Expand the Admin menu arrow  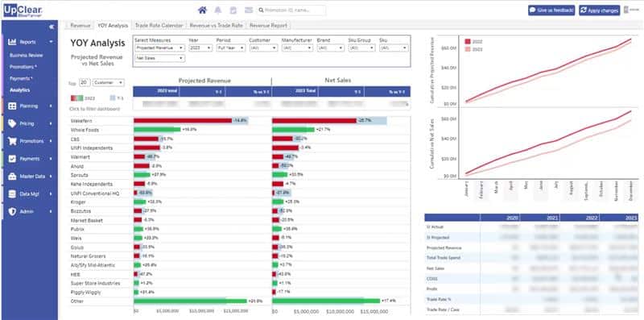tap(51, 211)
